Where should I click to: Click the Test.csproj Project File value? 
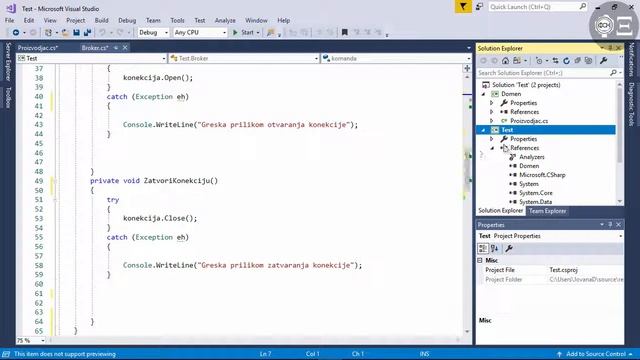coord(563,270)
